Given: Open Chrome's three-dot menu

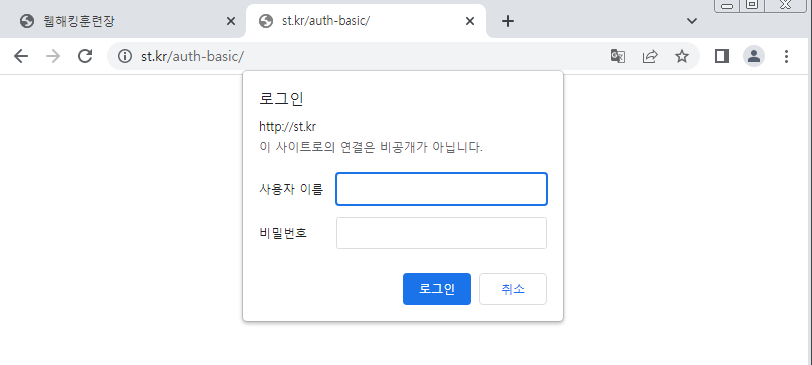Looking at the screenshot, I should pos(786,56).
